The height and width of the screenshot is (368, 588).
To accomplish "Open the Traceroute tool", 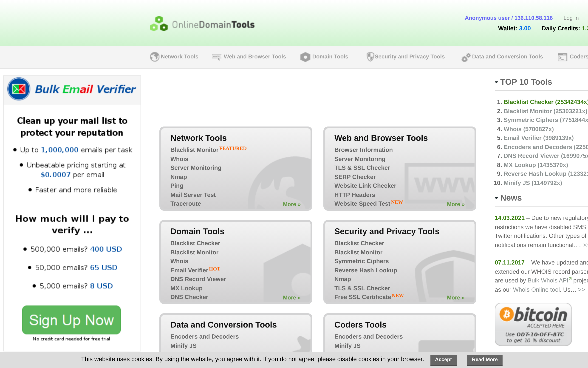I will point(185,204).
